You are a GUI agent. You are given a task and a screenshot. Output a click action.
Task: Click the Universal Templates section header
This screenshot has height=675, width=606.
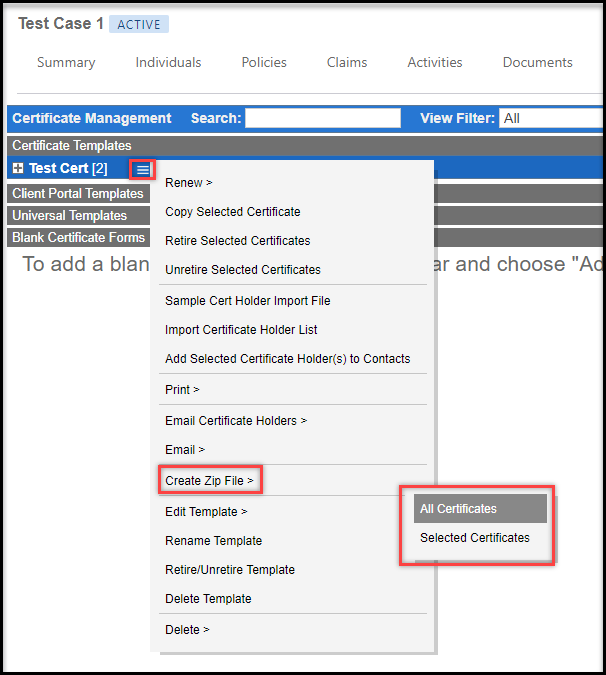(x=78, y=215)
